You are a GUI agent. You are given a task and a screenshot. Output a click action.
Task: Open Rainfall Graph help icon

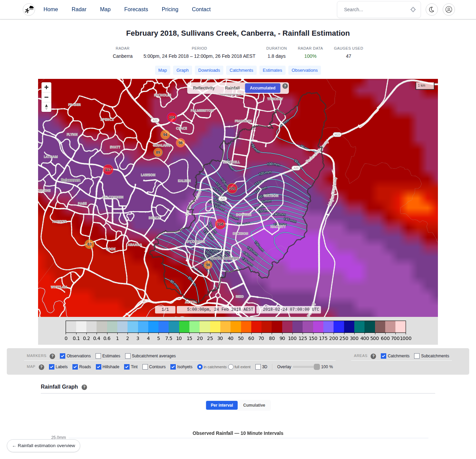pyautogui.click(x=84, y=387)
